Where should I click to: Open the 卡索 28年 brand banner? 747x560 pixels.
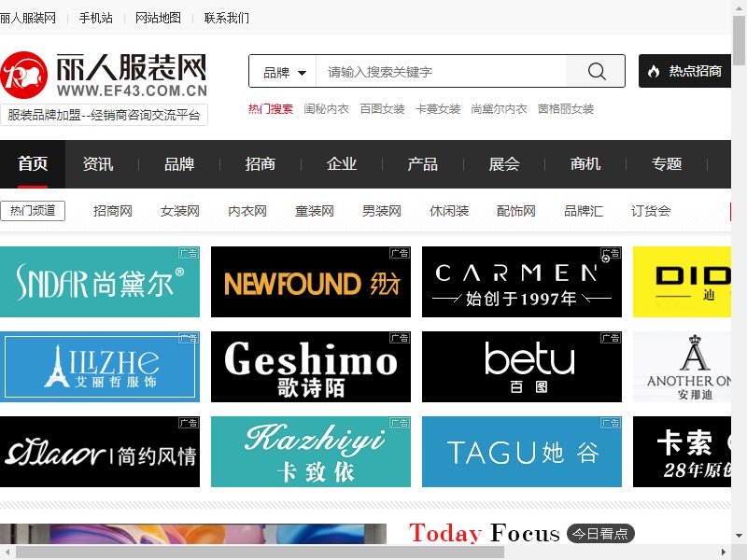coord(682,452)
